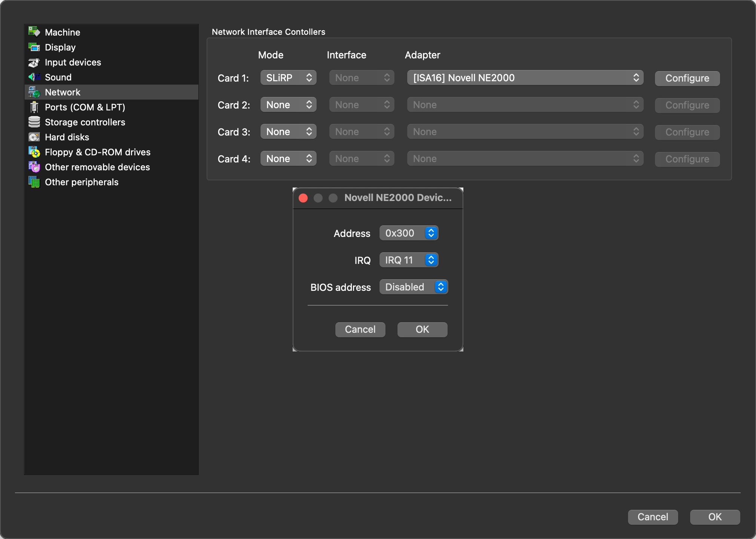Viewport: 756px width, 539px height.
Task: Click Cancel in main settings window
Action: [653, 517]
